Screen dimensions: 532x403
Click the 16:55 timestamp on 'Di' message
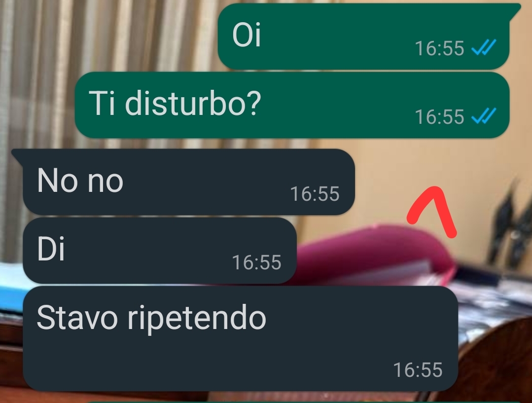click(256, 262)
